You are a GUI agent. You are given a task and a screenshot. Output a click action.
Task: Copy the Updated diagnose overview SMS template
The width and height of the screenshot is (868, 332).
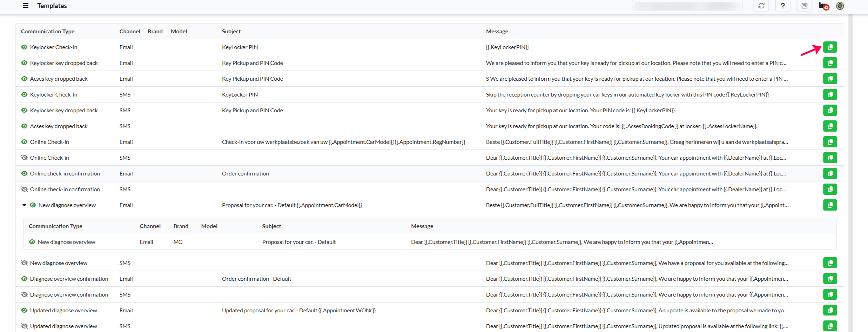(830, 326)
